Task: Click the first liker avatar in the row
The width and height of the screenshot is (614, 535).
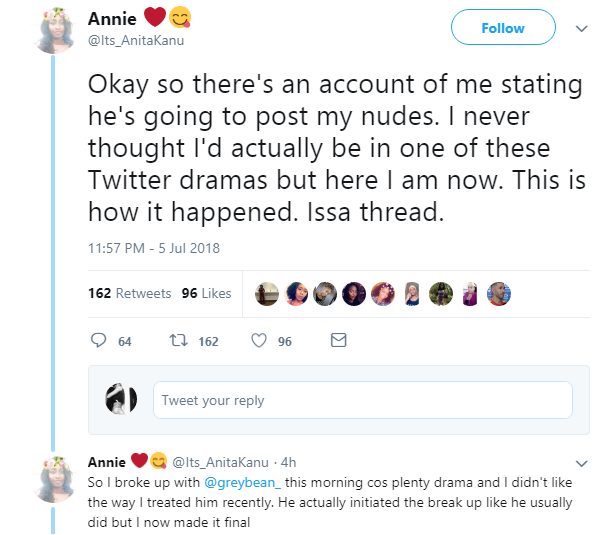Action: [268, 293]
